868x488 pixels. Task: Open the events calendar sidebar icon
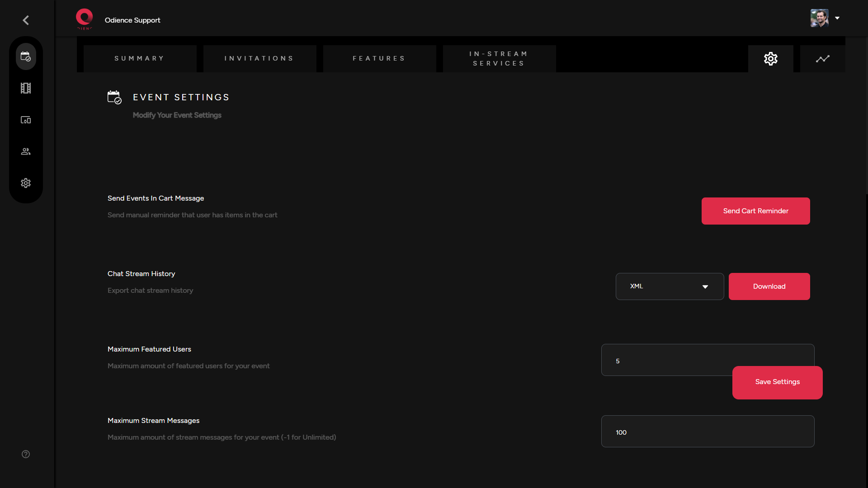click(x=26, y=56)
